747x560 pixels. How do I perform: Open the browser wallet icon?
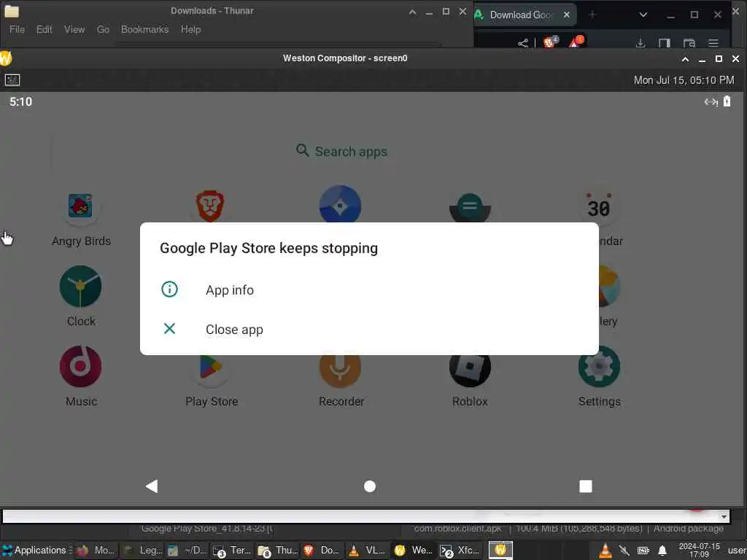tap(689, 43)
